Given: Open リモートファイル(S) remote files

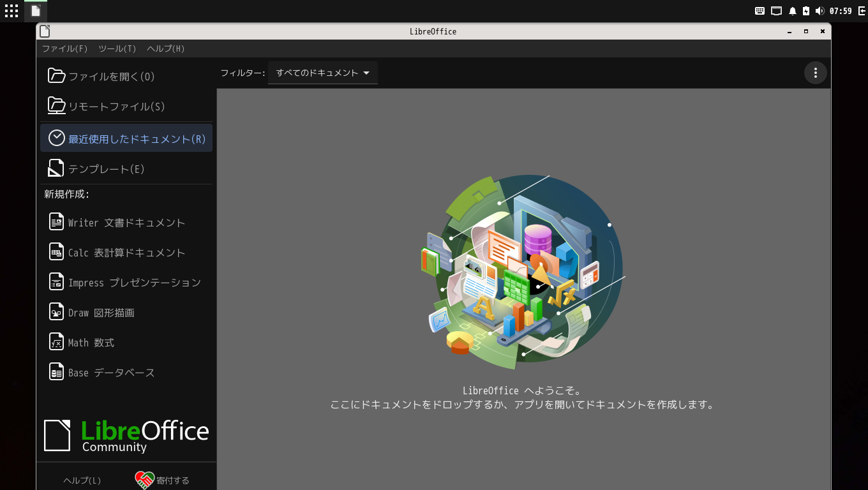Looking at the screenshot, I should [x=126, y=106].
